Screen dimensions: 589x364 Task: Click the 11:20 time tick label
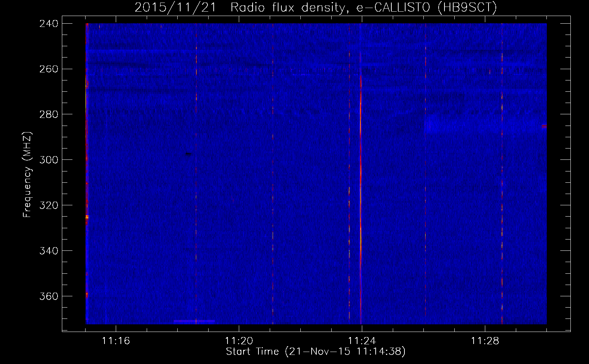coord(239,341)
